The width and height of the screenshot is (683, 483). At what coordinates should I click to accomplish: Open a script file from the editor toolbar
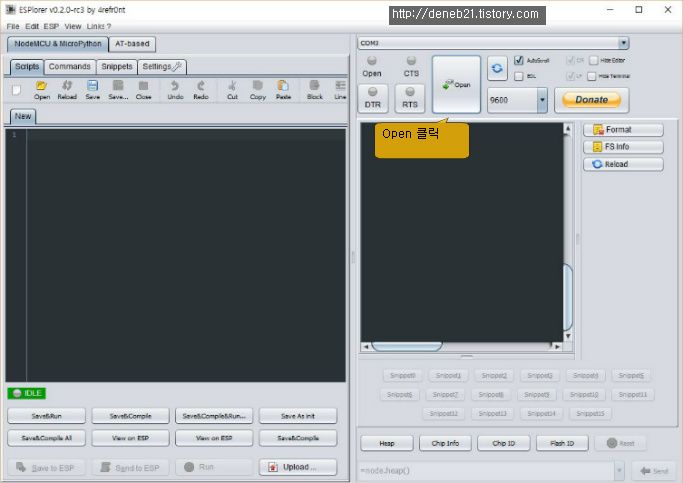tap(42, 90)
